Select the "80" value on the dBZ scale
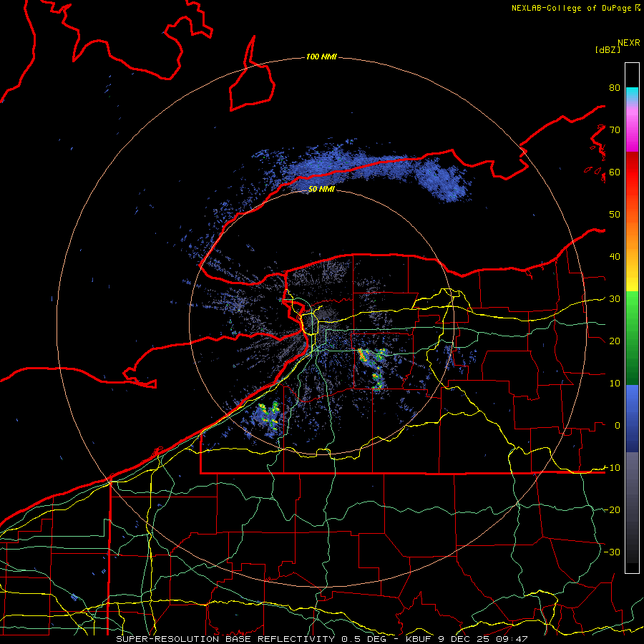This screenshot has width=644, height=644. pos(615,88)
